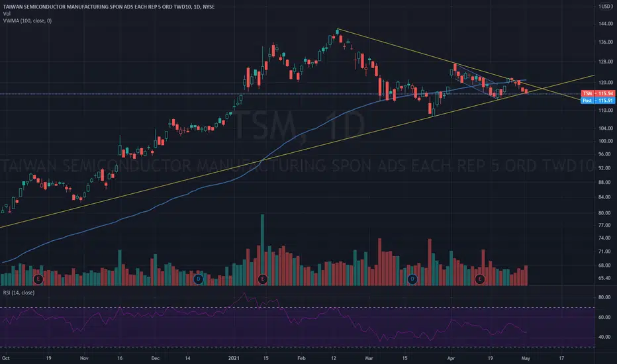Click 40.00 on the RSI axis

coord(606,338)
